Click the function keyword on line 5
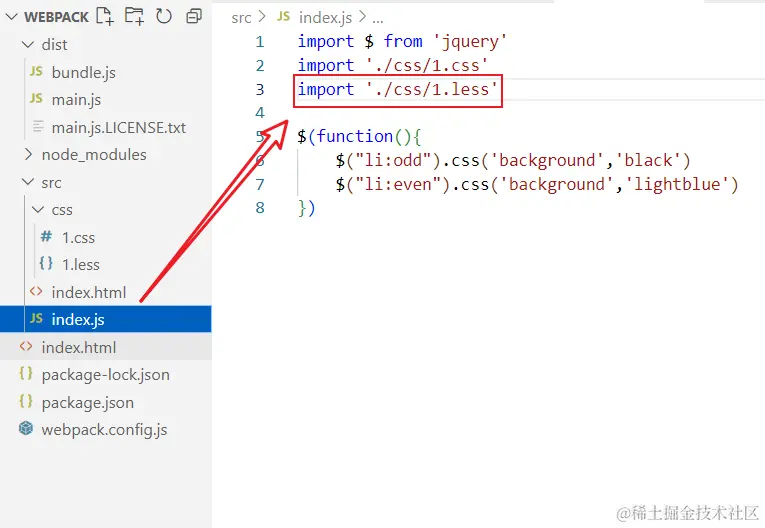The width and height of the screenshot is (765, 528). point(355,136)
